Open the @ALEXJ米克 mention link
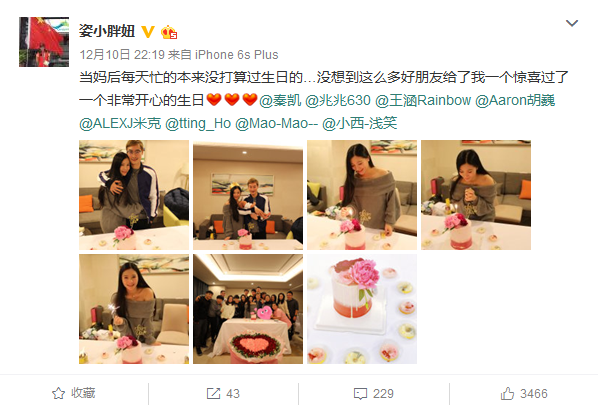Viewport: 598px width, 409px height. pos(120,123)
